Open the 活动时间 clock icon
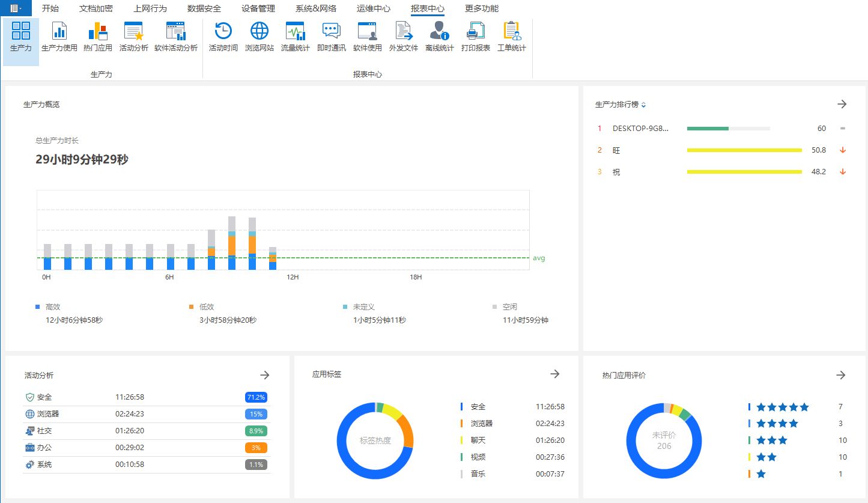 [223, 37]
